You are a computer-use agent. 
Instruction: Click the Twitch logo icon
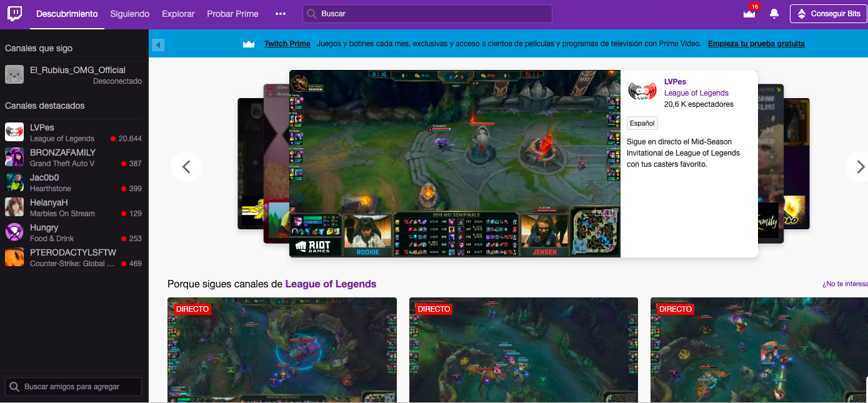[x=14, y=13]
